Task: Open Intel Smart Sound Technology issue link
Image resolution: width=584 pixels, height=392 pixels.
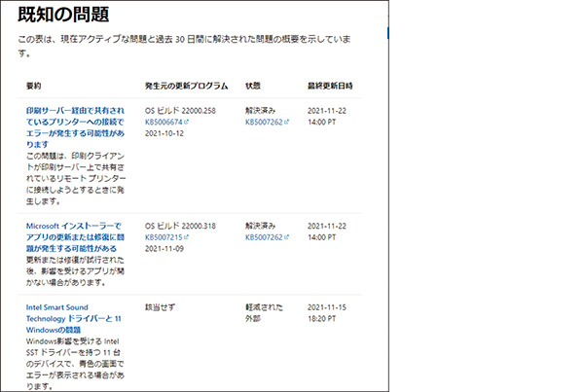Action: point(74,318)
